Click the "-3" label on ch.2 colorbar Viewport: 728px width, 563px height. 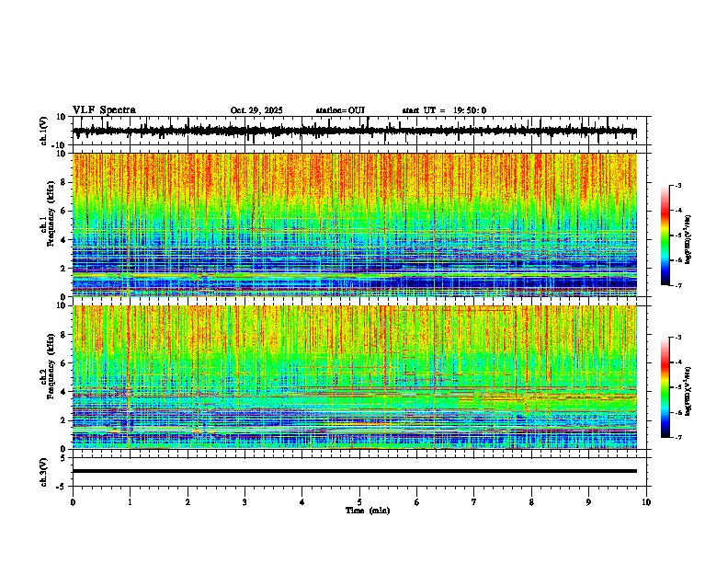click(x=677, y=338)
